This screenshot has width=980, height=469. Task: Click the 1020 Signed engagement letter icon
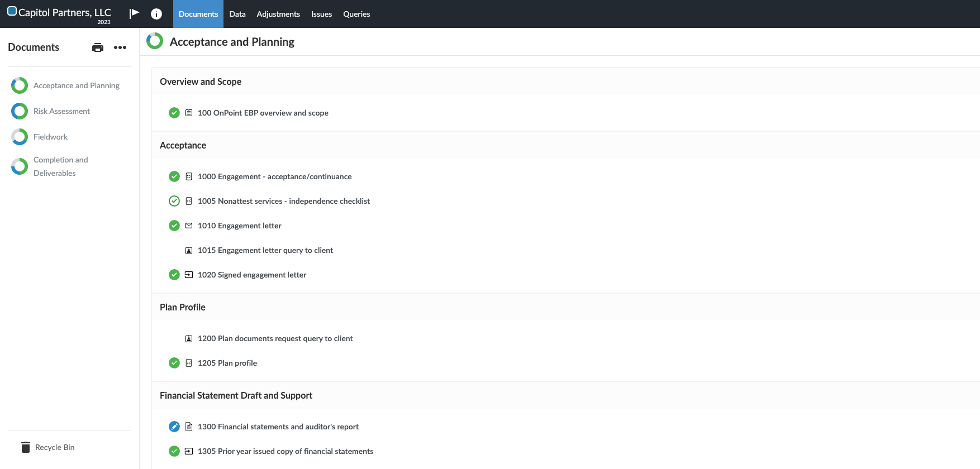pos(189,275)
